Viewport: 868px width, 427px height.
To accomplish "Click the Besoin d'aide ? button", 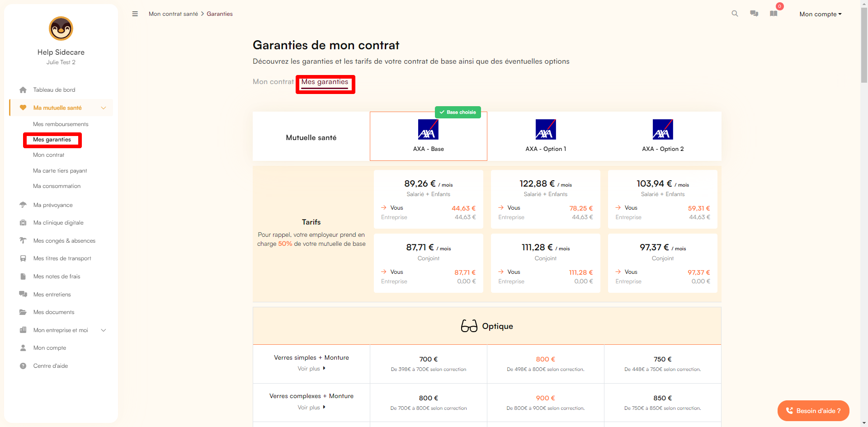I will pyautogui.click(x=813, y=411).
